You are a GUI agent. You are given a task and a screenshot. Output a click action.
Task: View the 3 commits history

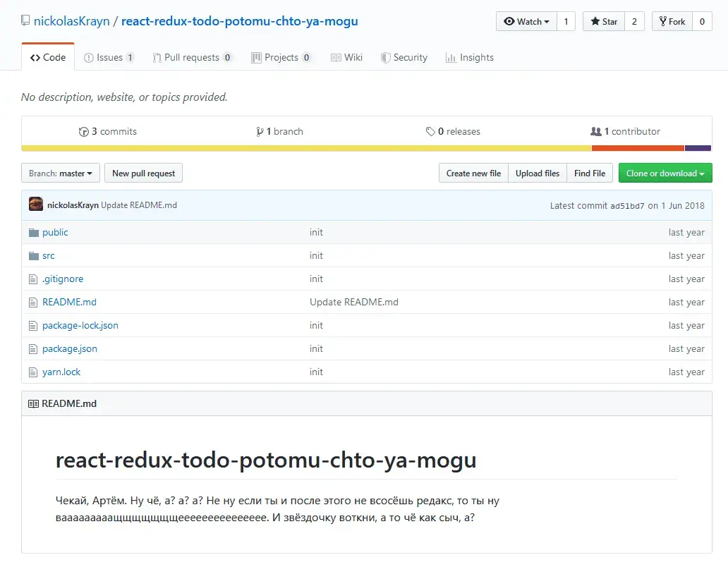(108, 131)
